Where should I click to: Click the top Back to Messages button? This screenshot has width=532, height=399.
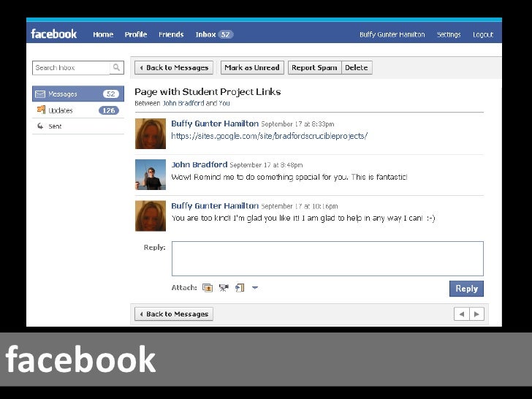[x=174, y=67]
